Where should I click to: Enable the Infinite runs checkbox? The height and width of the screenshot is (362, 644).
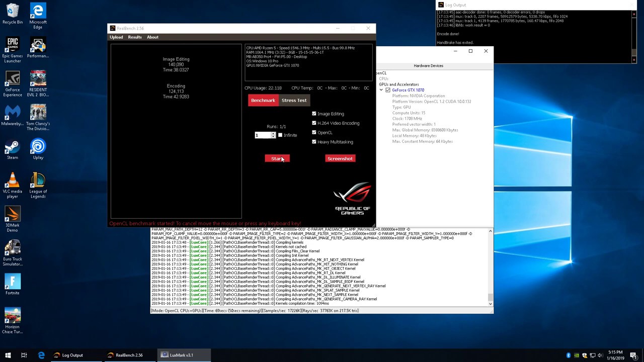280,135
